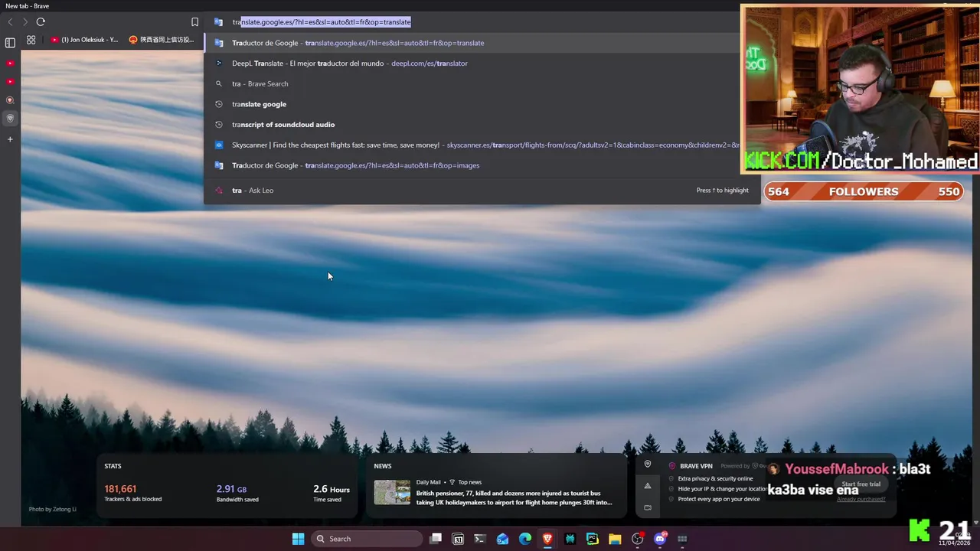Open Outlook from the taskbar
980x551 pixels.
pos(502,539)
